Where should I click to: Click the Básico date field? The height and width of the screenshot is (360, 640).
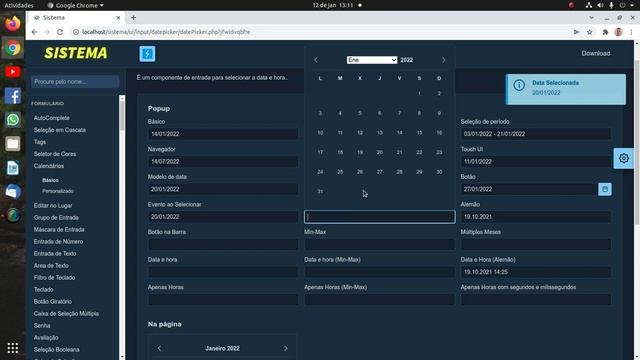[x=223, y=134]
